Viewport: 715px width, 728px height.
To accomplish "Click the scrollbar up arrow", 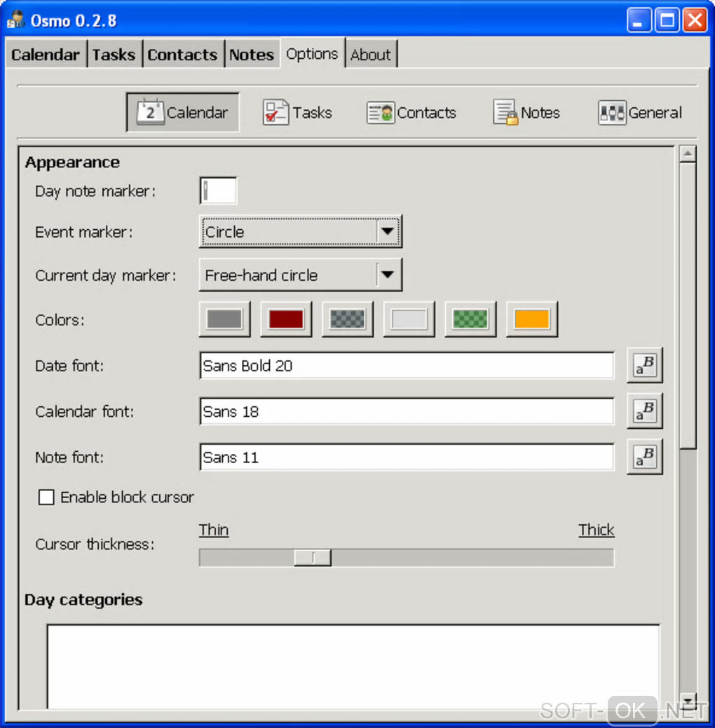I will 688,153.
